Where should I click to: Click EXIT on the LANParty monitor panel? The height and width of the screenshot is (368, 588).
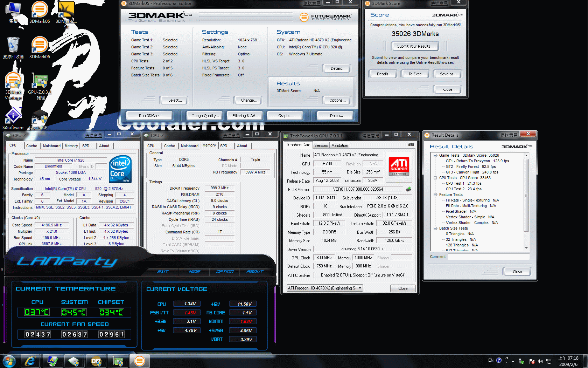tap(163, 272)
